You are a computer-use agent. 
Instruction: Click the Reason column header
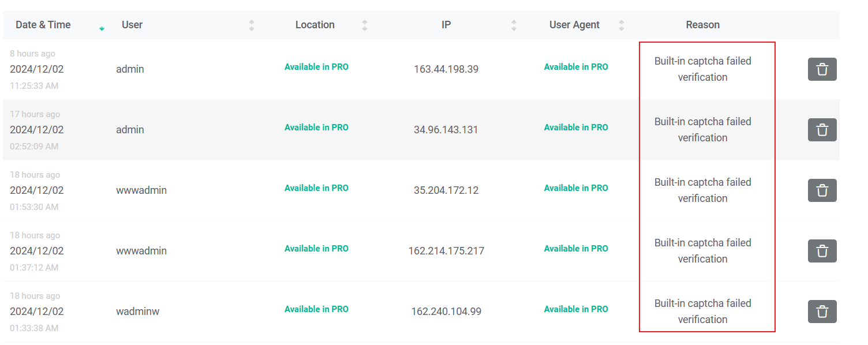702,25
